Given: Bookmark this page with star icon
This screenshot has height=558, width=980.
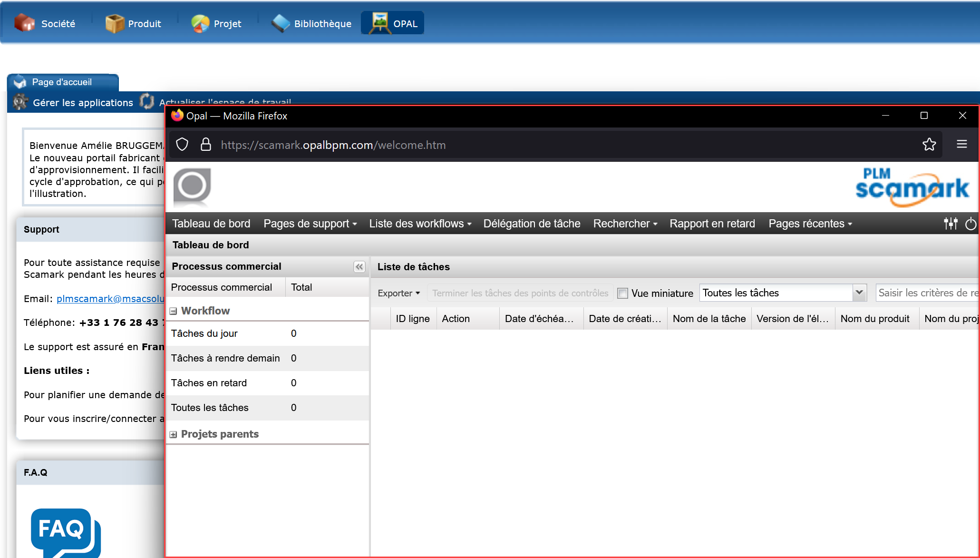Looking at the screenshot, I should click(929, 145).
